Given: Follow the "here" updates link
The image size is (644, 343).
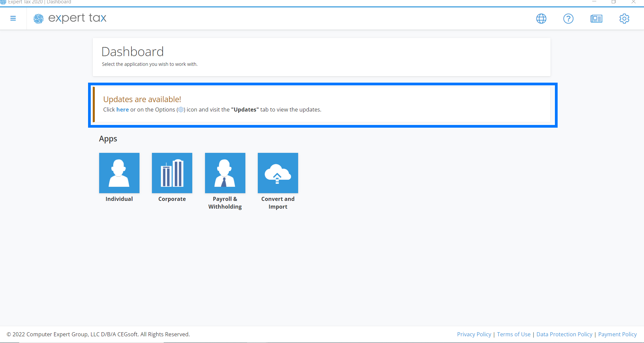Looking at the screenshot, I should [122, 110].
